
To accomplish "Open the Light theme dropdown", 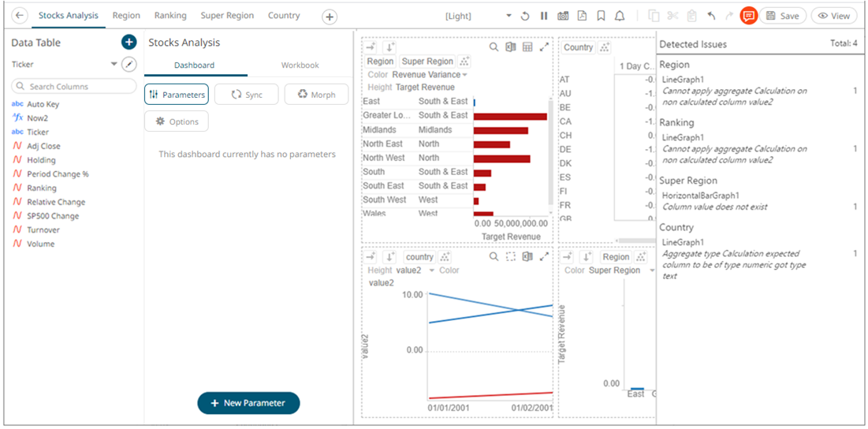I will (x=509, y=16).
